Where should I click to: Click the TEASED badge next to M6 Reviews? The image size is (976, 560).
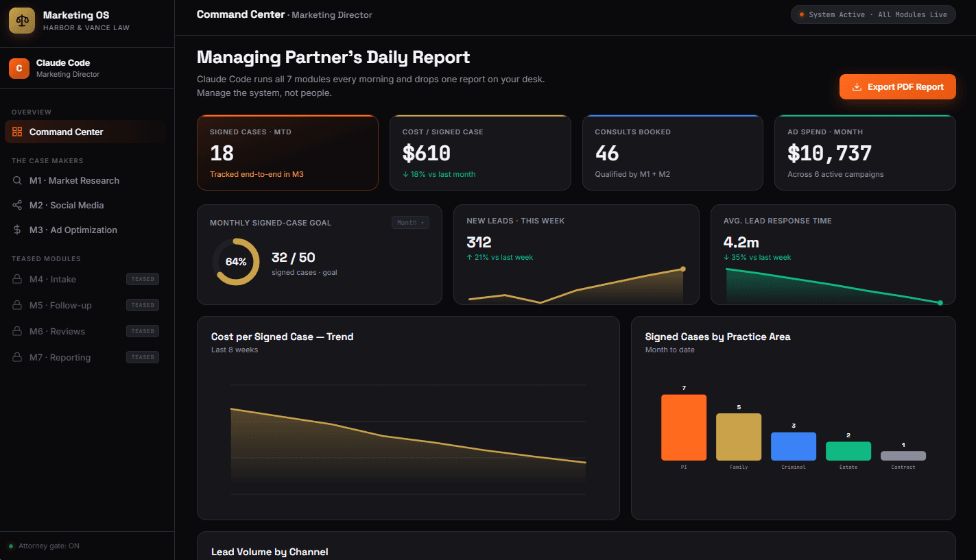pyautogui.click(x=143, y=331)
